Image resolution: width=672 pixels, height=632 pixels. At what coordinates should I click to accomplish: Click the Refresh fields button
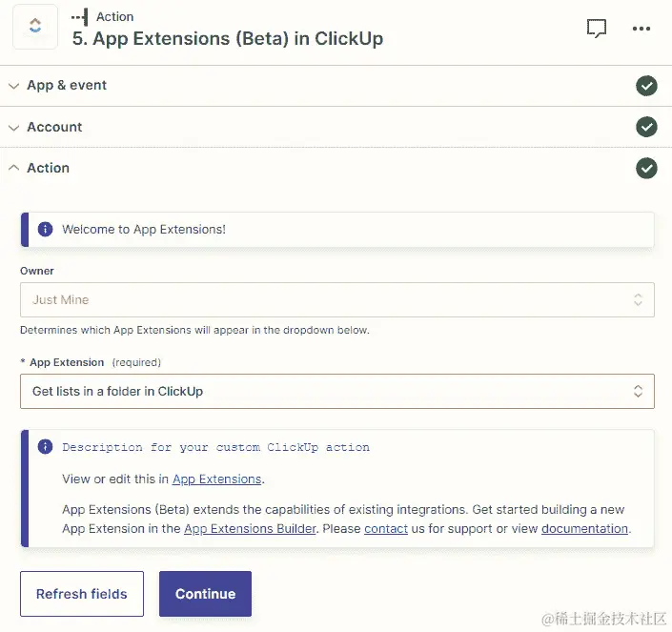click(82, 594)
